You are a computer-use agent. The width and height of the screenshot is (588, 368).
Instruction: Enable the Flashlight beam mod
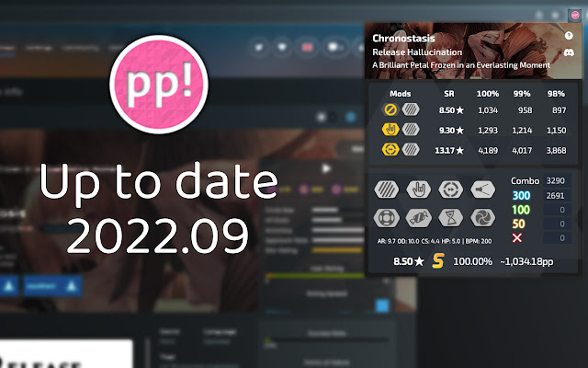482,190
